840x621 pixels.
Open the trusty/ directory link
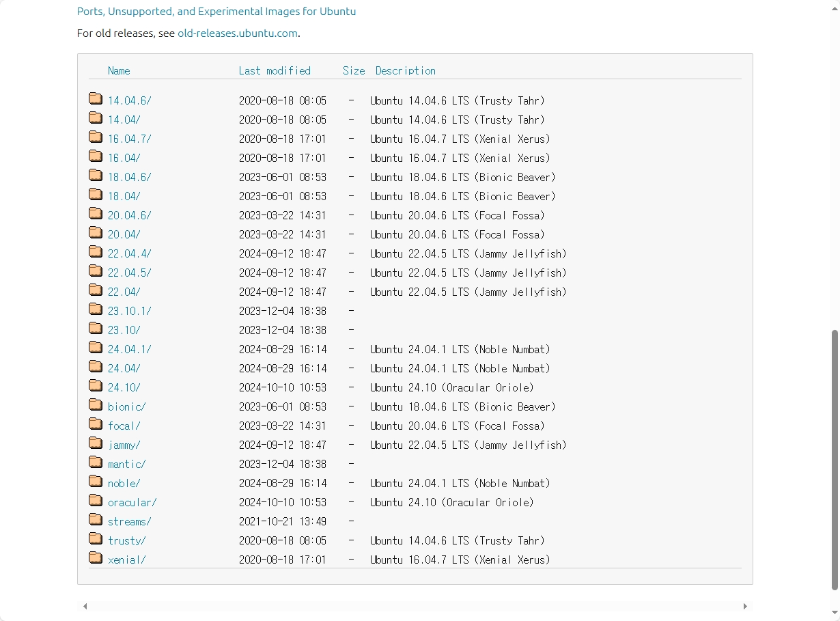tap(127, 540)
